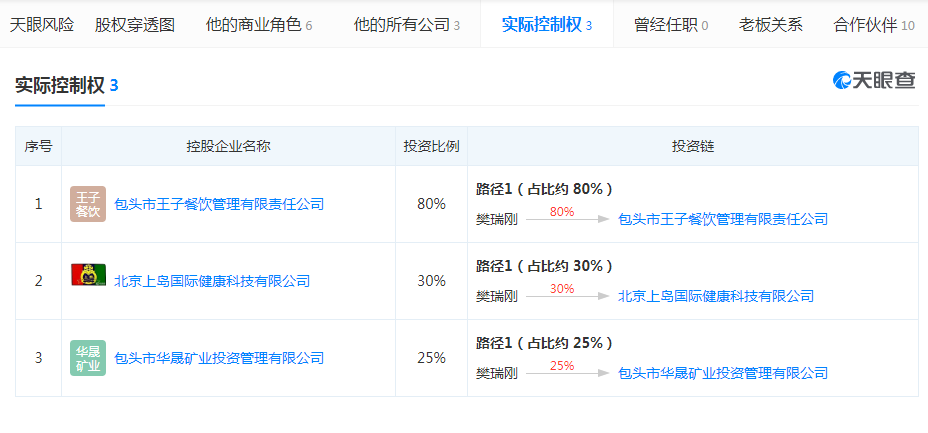
Task: Open the 合作伙伴 tab
Action: click(x=874, y=25)
